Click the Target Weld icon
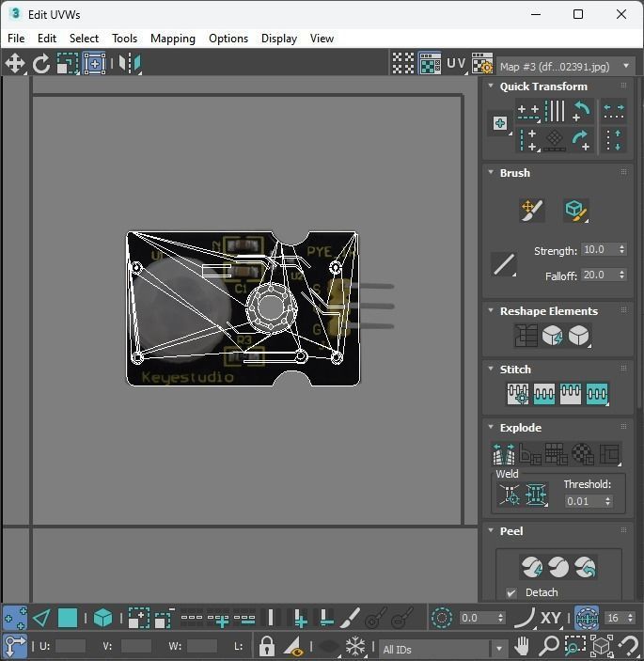Viewport: 644px width, 661px height. [x=510, y=495]
